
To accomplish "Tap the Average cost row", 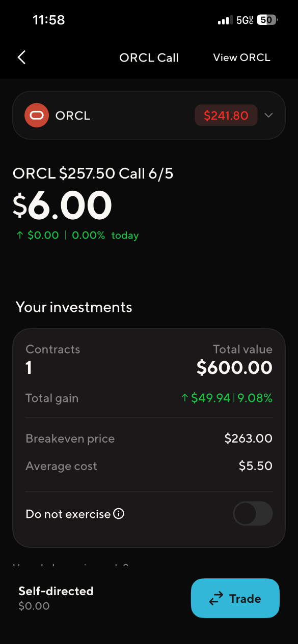I will pyautogui.click(x=149, y=466).
